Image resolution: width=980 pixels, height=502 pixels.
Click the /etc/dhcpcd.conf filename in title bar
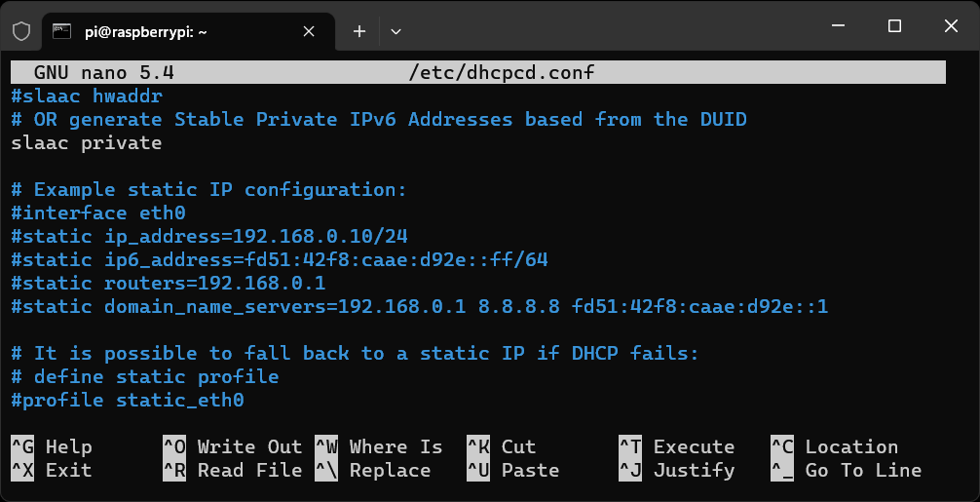point(502,73)
